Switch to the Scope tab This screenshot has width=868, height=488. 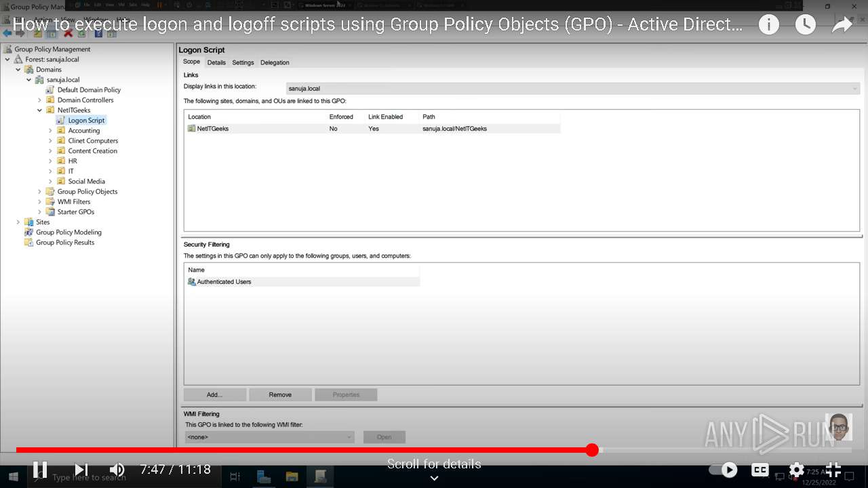(x=191, y=62)
